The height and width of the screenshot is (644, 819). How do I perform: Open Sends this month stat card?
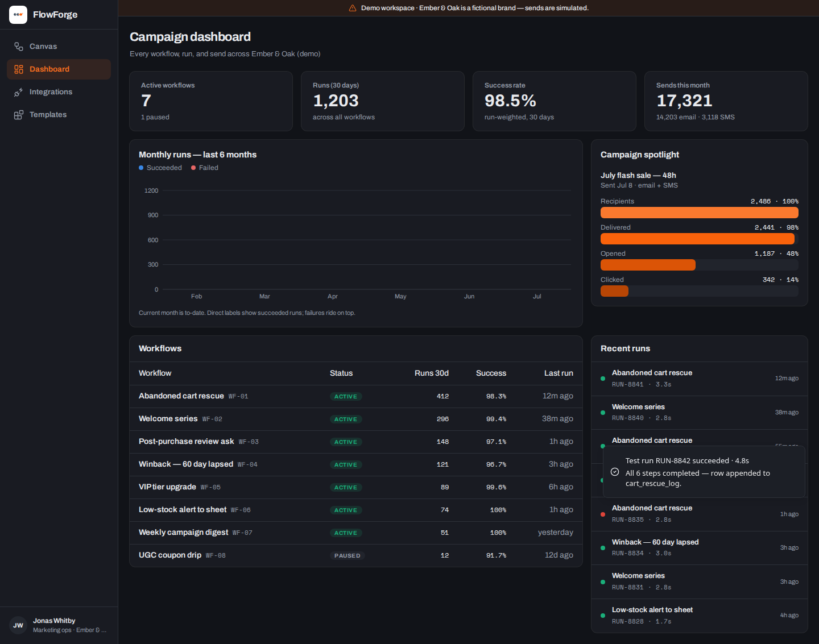click(726, 101)
